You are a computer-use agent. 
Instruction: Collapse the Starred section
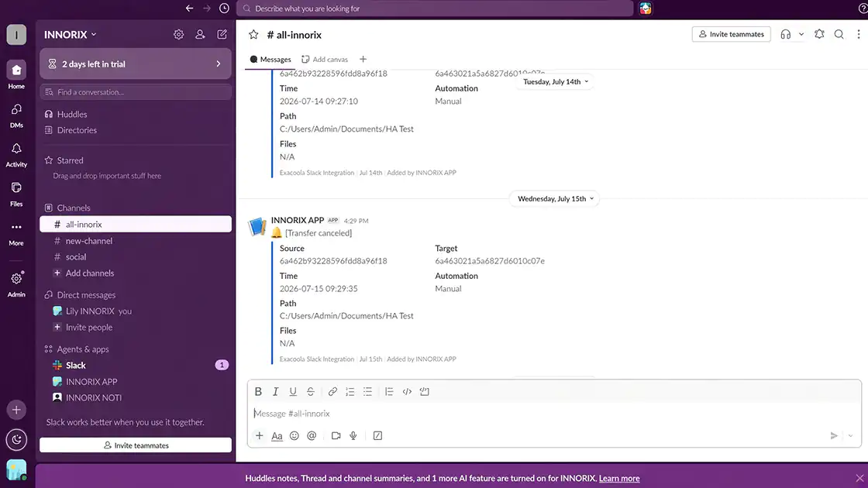pos(70,160)
